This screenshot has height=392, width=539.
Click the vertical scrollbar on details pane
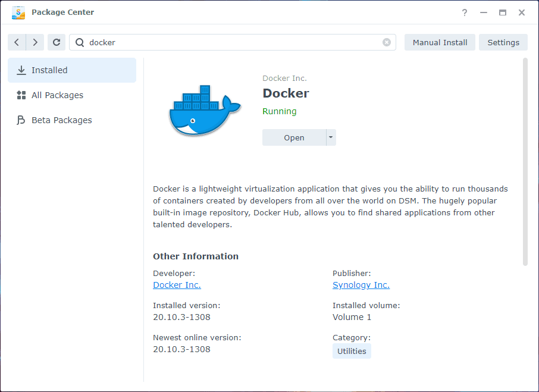tap(525, 161)
